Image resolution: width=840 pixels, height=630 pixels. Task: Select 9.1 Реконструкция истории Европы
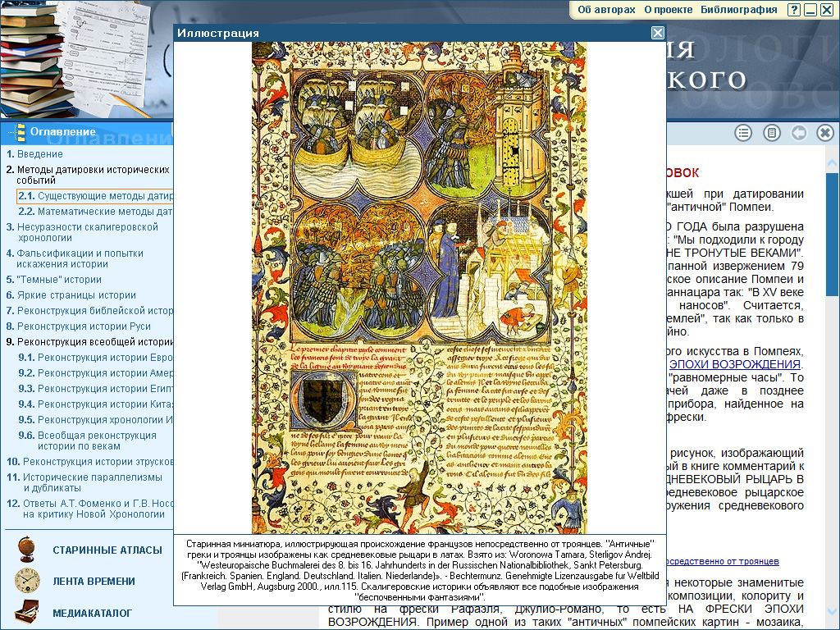pyautogui.click(x=95, y=358)
